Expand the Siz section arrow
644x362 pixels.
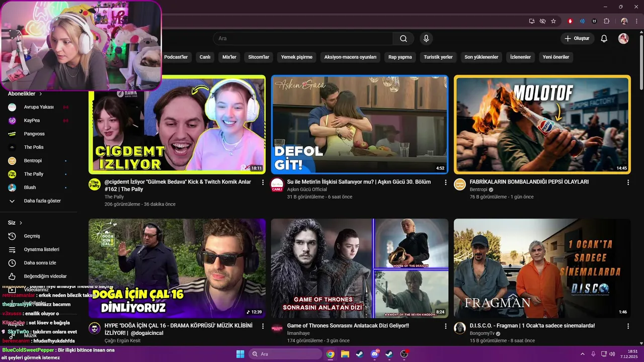(x=21, y=223)
